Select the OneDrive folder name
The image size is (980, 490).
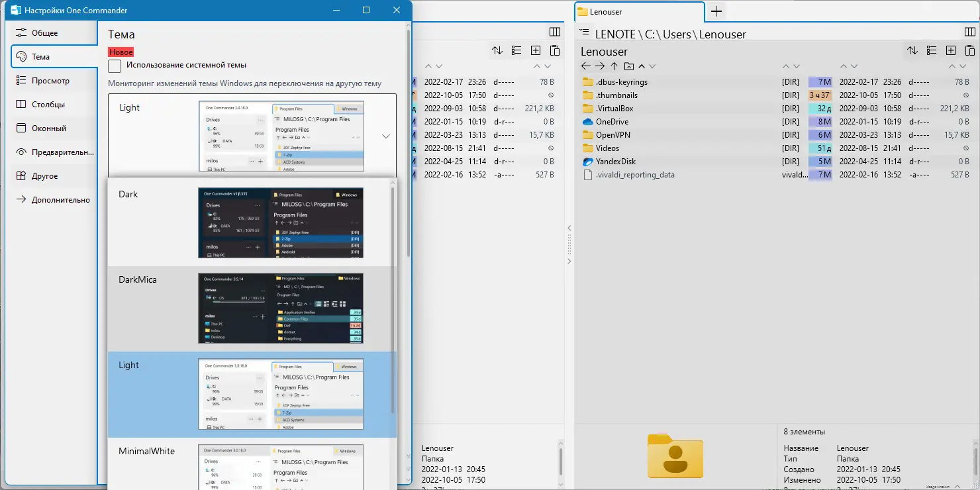point(612,122)
